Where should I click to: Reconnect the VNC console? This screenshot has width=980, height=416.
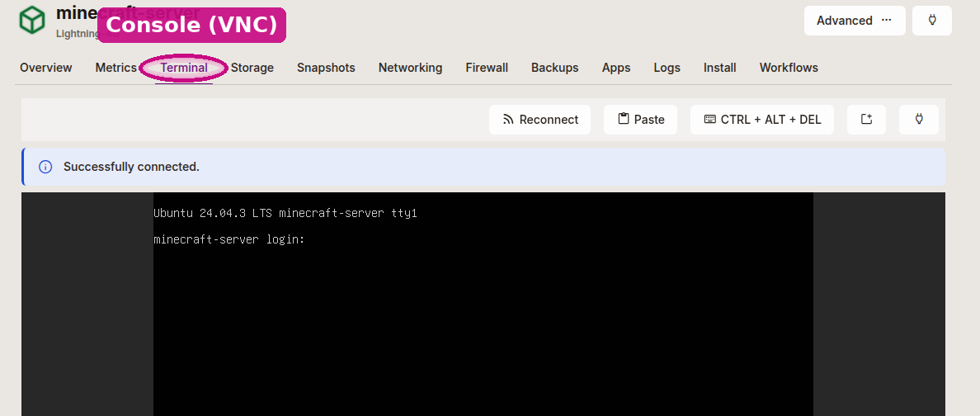(540, 120)
